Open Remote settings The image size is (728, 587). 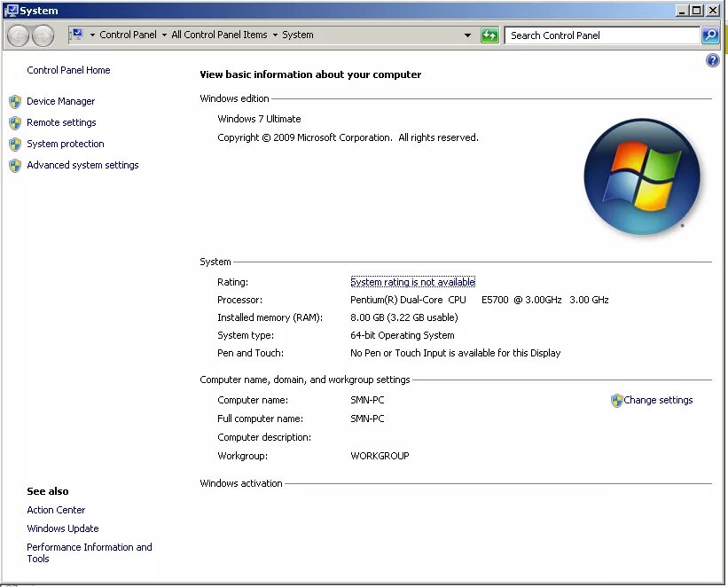[x=61, y=122]
